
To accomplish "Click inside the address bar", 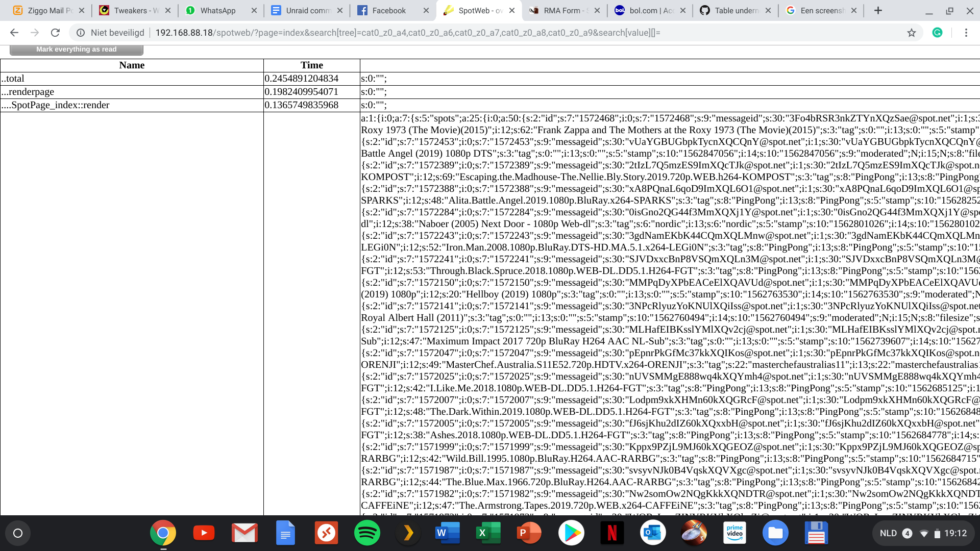I will coord(408,33).
